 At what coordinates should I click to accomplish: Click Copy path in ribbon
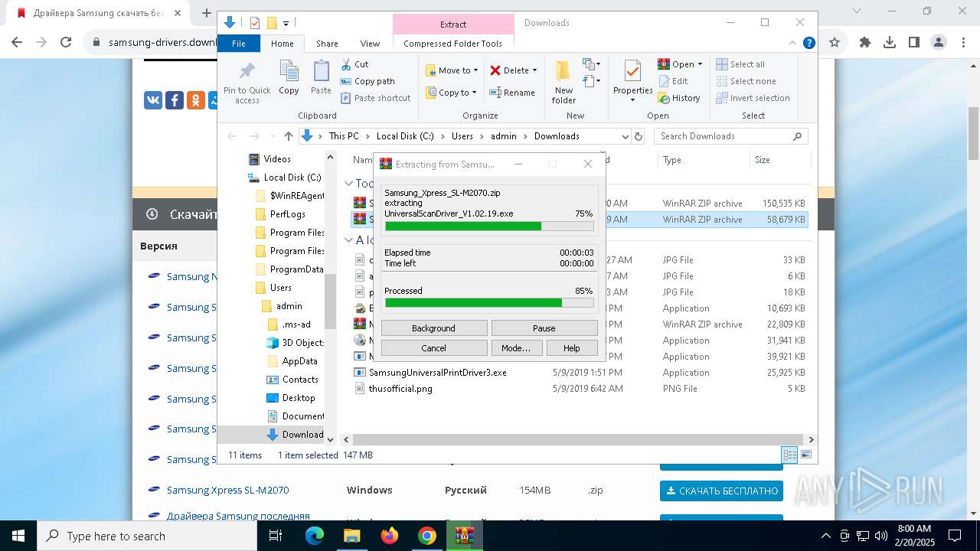(x=367, y=81)
